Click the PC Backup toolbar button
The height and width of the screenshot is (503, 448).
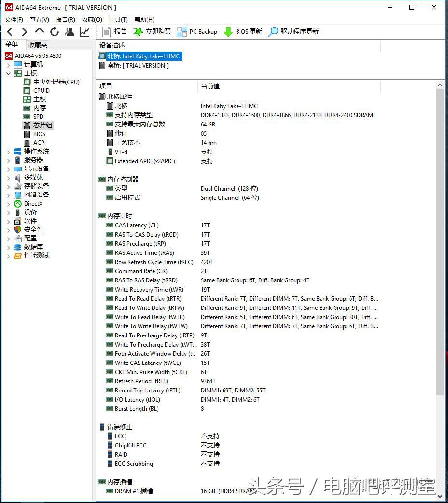click(197, 32)
